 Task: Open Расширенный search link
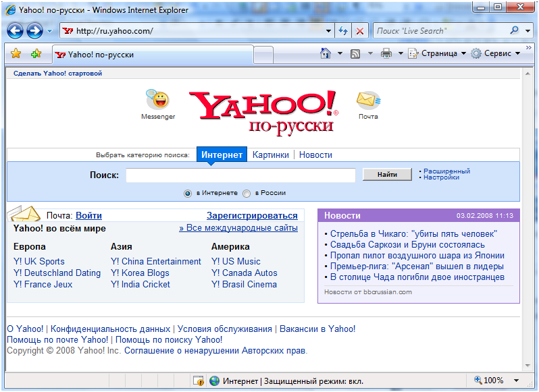tap(446, 171)
